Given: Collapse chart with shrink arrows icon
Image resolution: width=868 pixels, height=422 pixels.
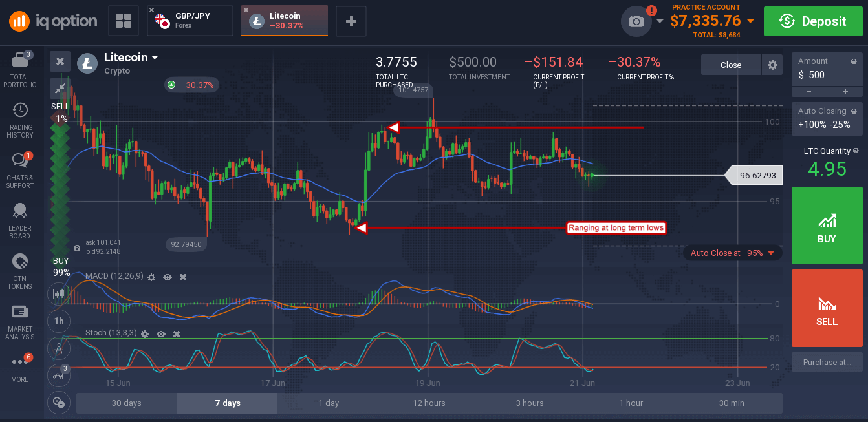Looking at the screenshot, I should (60, 88).
